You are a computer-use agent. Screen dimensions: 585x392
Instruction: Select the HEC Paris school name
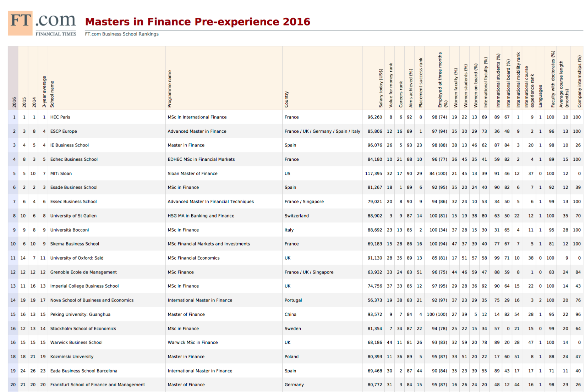click(x=60, y=117)
